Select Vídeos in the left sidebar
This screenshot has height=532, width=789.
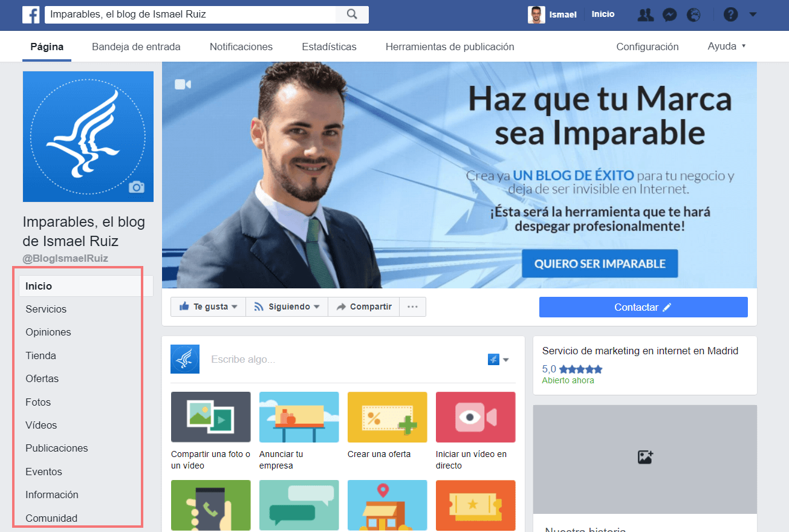[41, 425]
